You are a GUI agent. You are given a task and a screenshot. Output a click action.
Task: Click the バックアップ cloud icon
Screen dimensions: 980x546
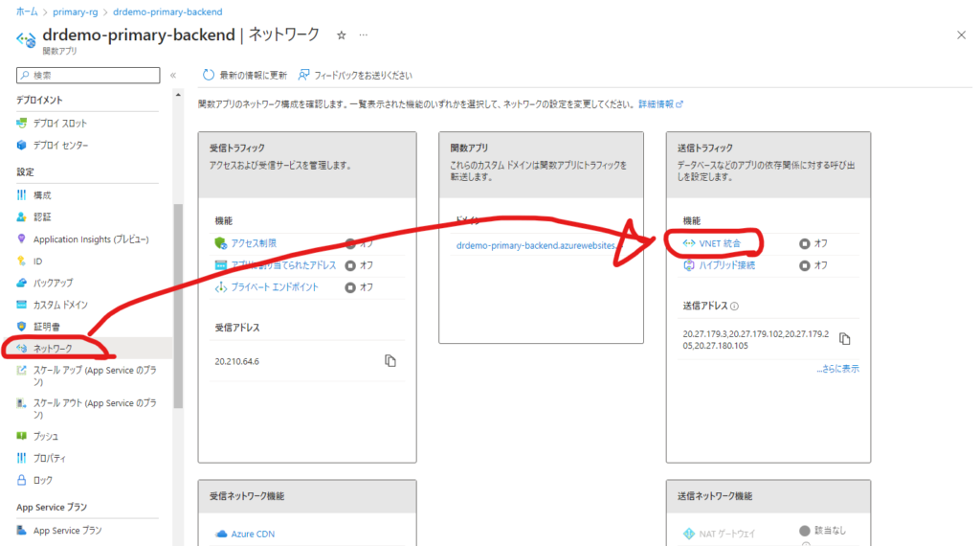pyautogui.click(x=22, y=283)
